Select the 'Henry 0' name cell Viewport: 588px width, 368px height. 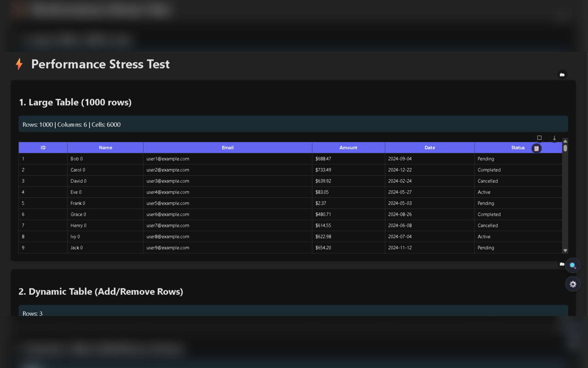pyautogui.click(x=105, y=225)
